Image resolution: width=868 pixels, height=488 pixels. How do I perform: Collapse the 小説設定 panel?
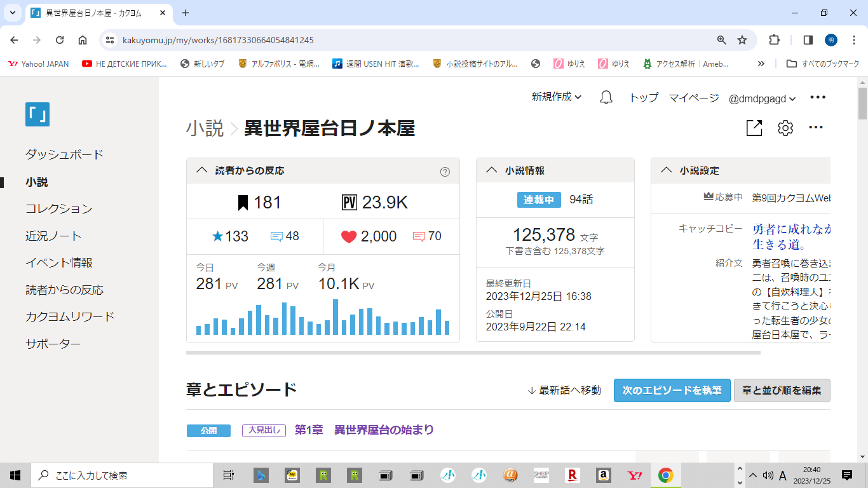(666, 170)
